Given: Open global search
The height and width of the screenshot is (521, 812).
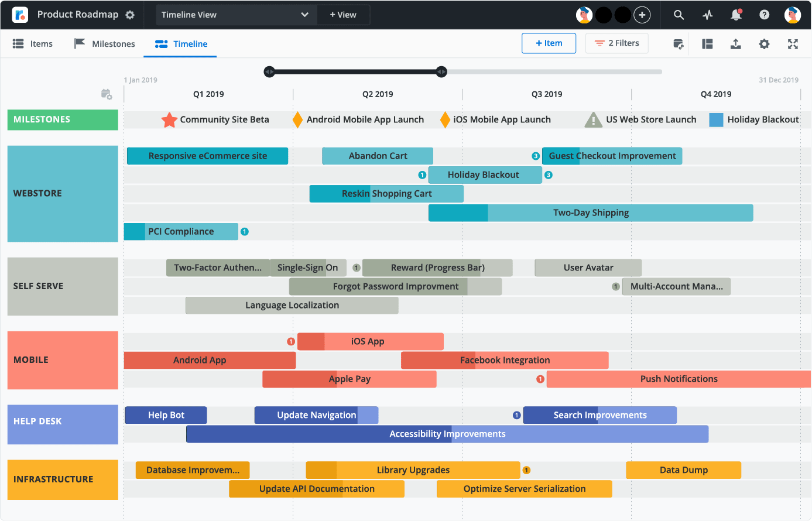Looking at the screenshot, I should click(x=679, y=14).
